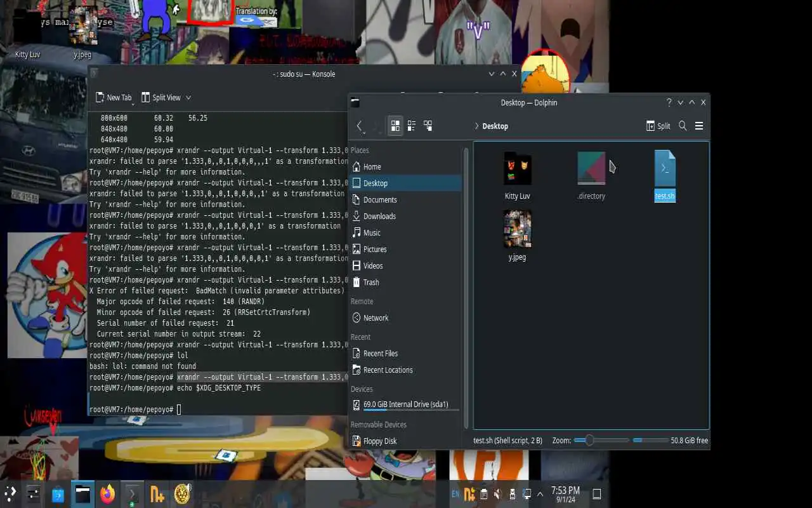Adjust the Dolphin zoom slider handle
Image resolution: width=812 pixels, height=508 pixels.
coord(589,440)
